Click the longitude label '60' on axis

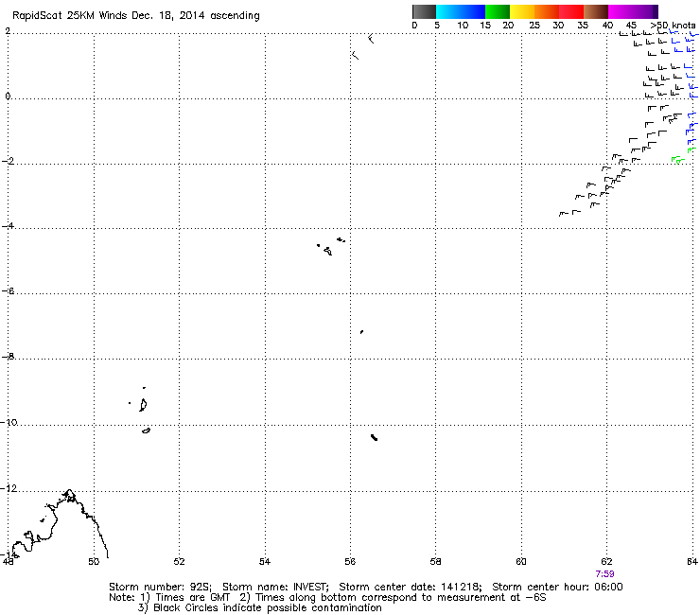pyautogui.click(x=521, y=561)
